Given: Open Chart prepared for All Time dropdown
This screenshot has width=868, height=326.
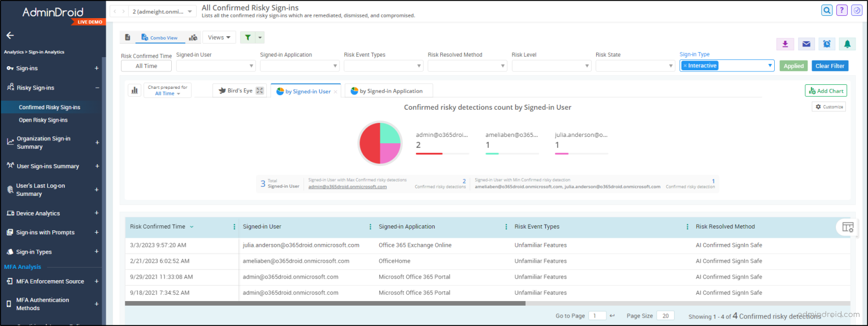Looking at the screenshot, I should (168, 91).
